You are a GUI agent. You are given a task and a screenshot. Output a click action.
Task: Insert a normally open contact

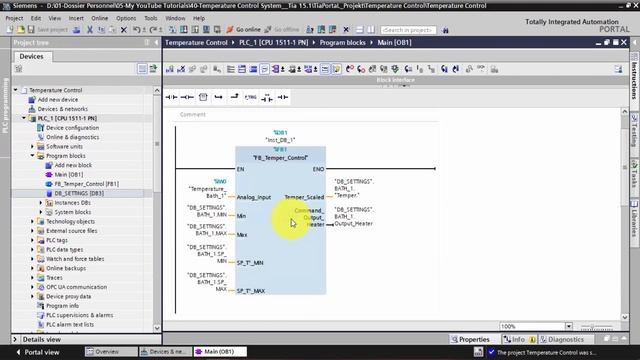pos(171,97)
